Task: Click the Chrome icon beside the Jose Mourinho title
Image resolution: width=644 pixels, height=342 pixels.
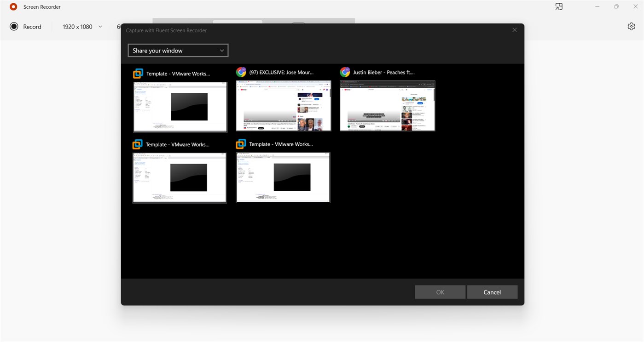Action: click(x=241, y=72)
